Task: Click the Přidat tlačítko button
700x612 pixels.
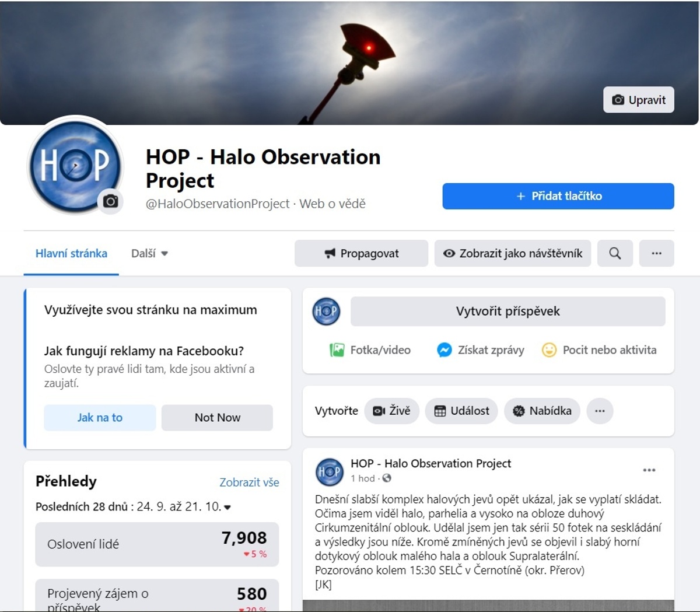Action: pos(558,196)
